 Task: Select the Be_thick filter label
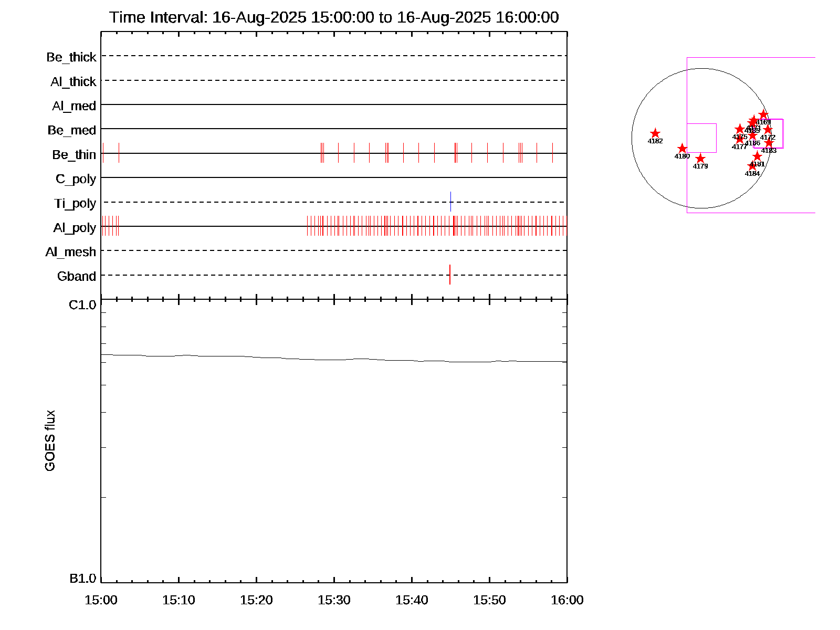[x=71, y=57]
